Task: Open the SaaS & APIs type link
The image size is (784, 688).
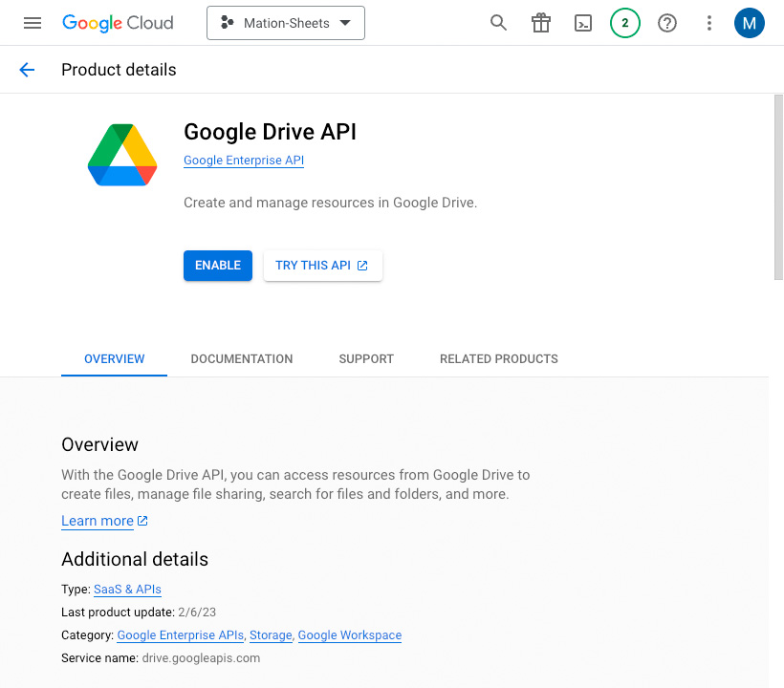Action: [x=127, y=589]
